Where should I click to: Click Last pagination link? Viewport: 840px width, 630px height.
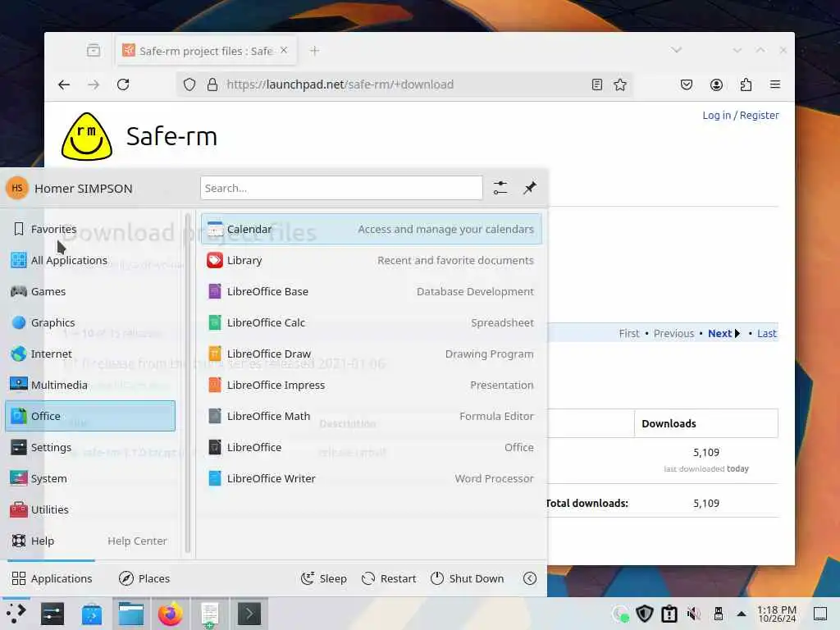767,333
